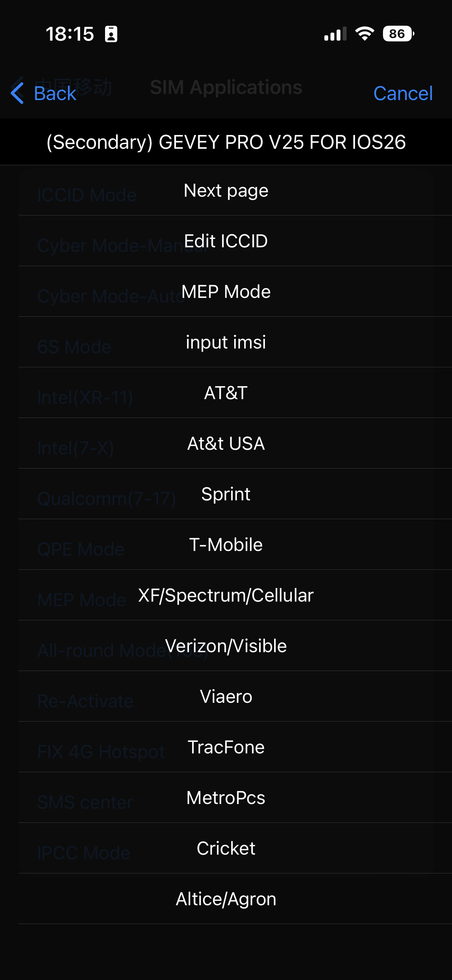Select XF/Spectrum/Cellular option
The image size is (452, 980).
click(226, 595)
